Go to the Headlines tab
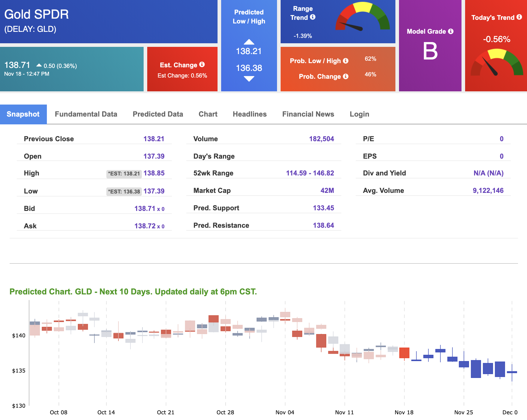The width and height of the screenshot is (527, 420). point(250,114)
